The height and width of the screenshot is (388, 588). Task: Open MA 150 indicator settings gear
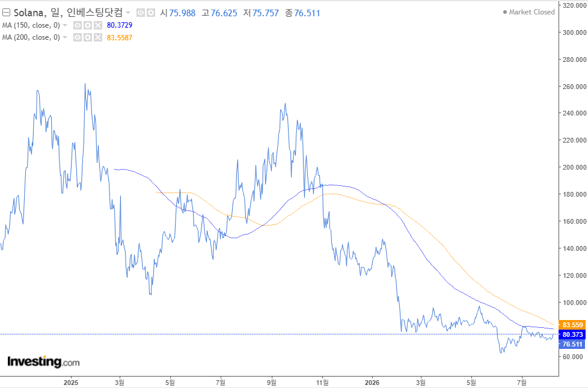pos(87,25)
